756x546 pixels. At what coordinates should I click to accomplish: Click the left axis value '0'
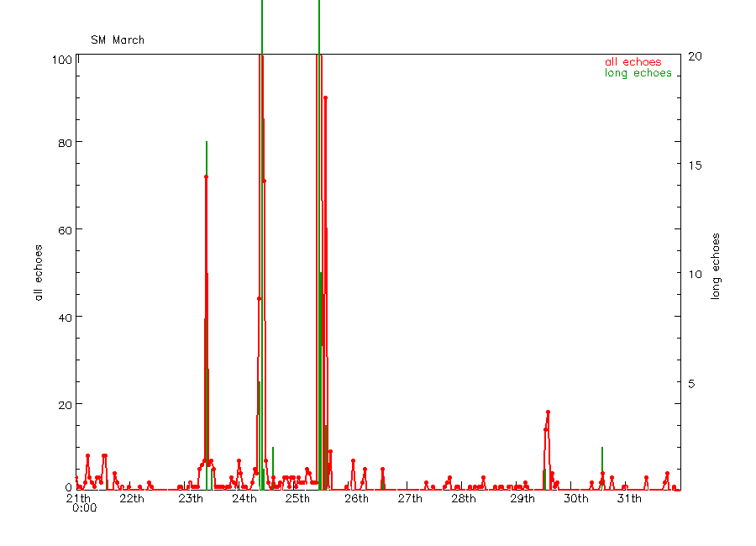pos(69,488)
